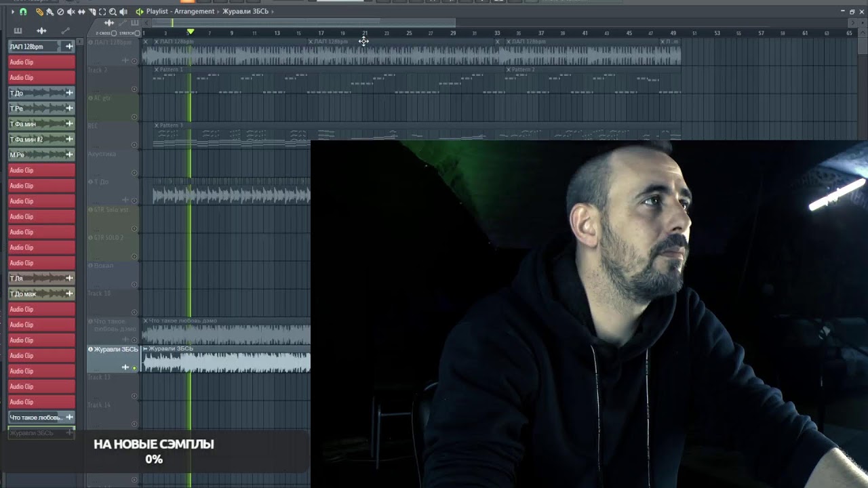Select Что такое любовь.. clip in picker

click(41, 418)
